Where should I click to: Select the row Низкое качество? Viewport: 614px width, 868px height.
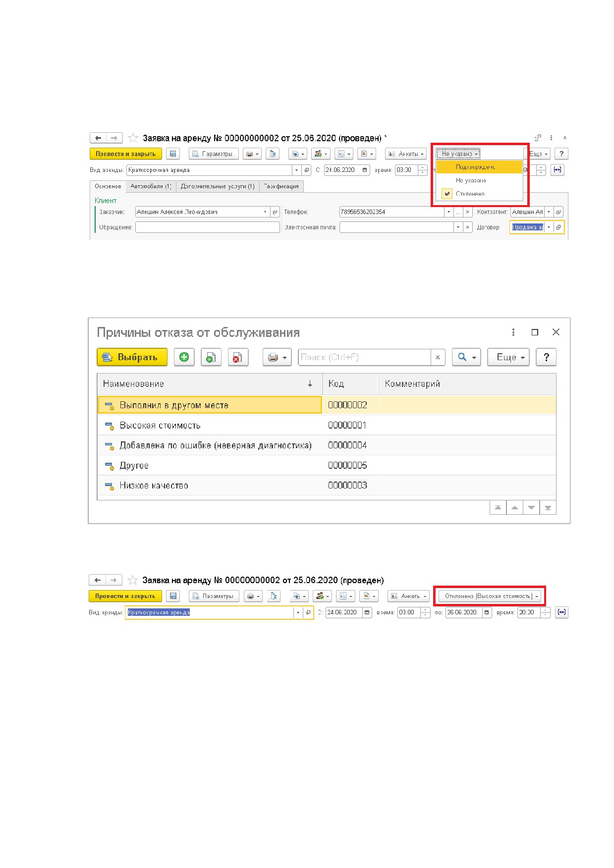click(327, 486)
